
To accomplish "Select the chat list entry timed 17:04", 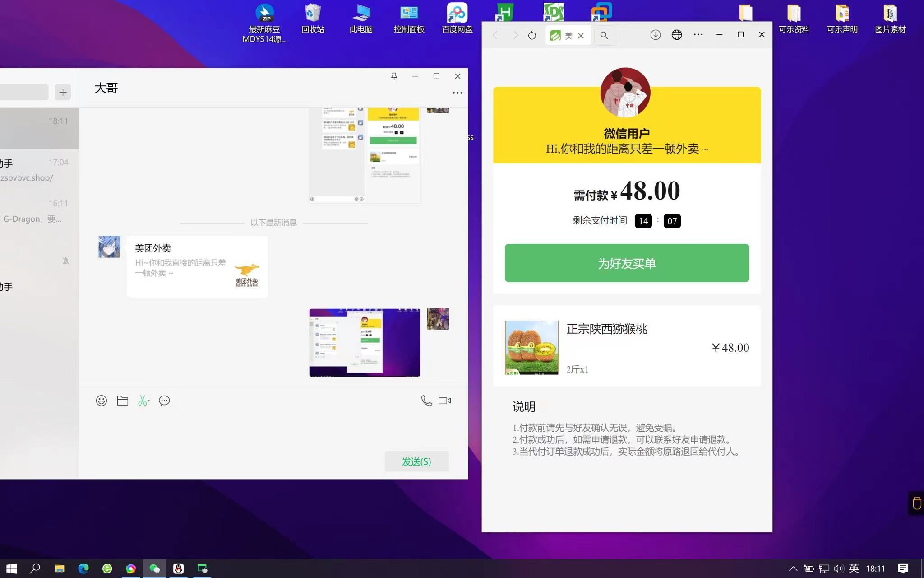I will [x=39, y=170].
